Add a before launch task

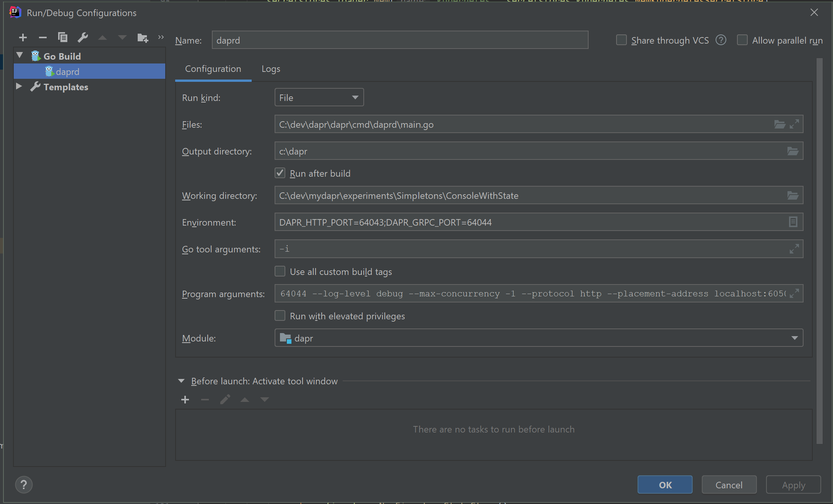point(185,400)
